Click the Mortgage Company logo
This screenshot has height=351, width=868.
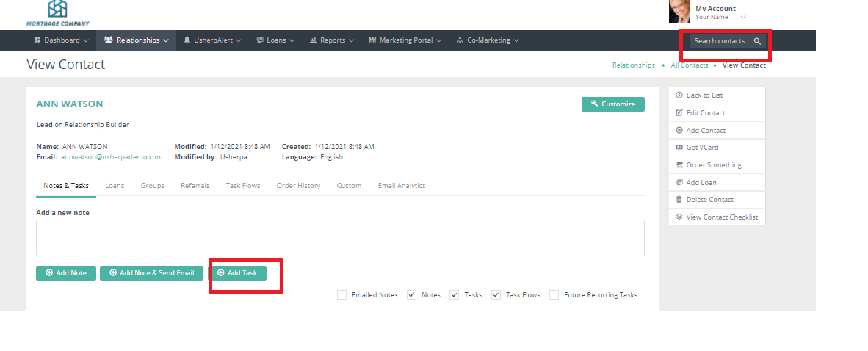click(x=57, y=12)
